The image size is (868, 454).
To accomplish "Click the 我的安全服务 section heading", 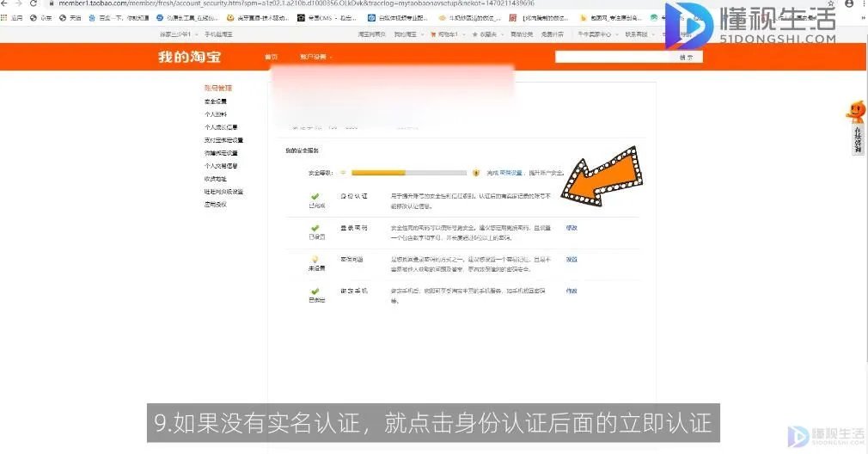I will [x=302, y=150].
